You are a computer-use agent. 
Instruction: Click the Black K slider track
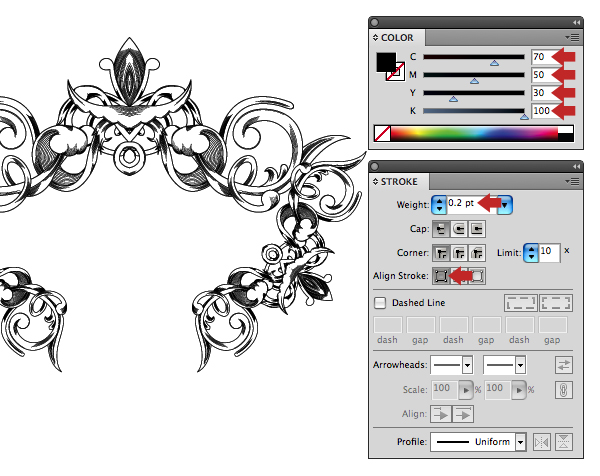pyautogui.click(x=474, y=111)
